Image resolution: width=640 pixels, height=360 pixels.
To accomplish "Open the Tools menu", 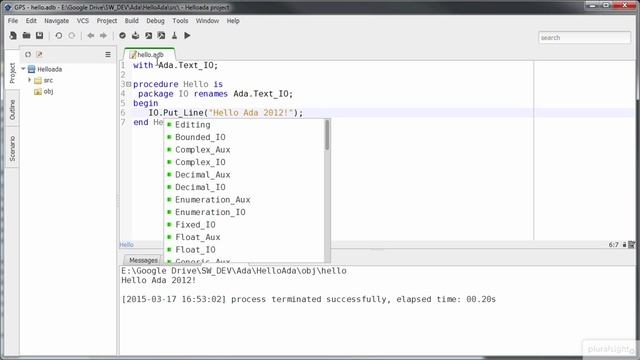I will (180, 21).
